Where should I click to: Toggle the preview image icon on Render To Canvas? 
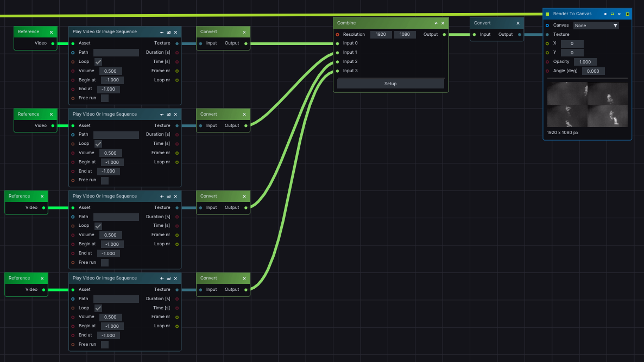(613, 14)
